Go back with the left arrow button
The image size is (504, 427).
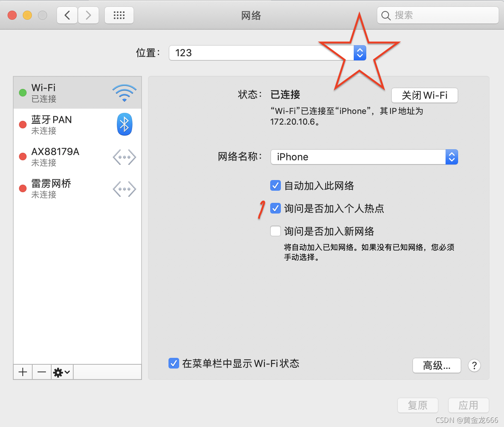(67, 15)
